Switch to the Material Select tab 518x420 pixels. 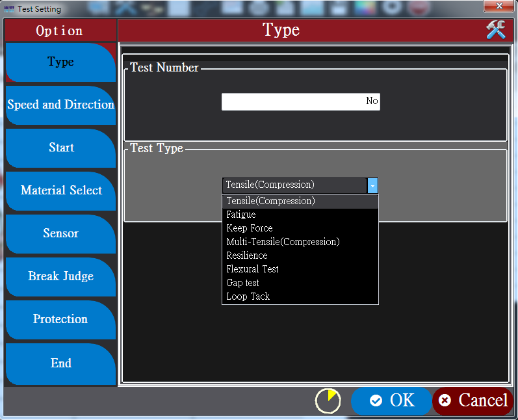(x=60, y=190)
